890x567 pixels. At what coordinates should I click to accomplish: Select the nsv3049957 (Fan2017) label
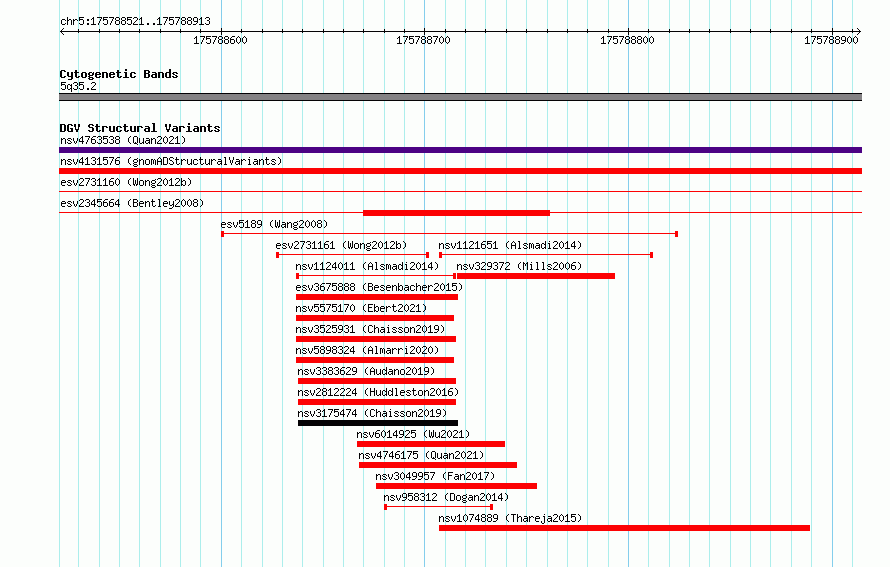[x=435, y=476]
